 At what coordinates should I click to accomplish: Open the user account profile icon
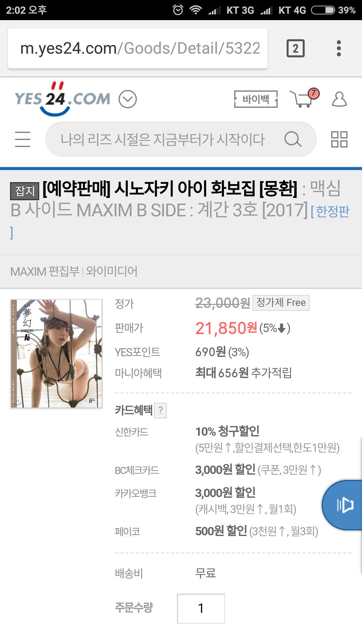point(339,99)
